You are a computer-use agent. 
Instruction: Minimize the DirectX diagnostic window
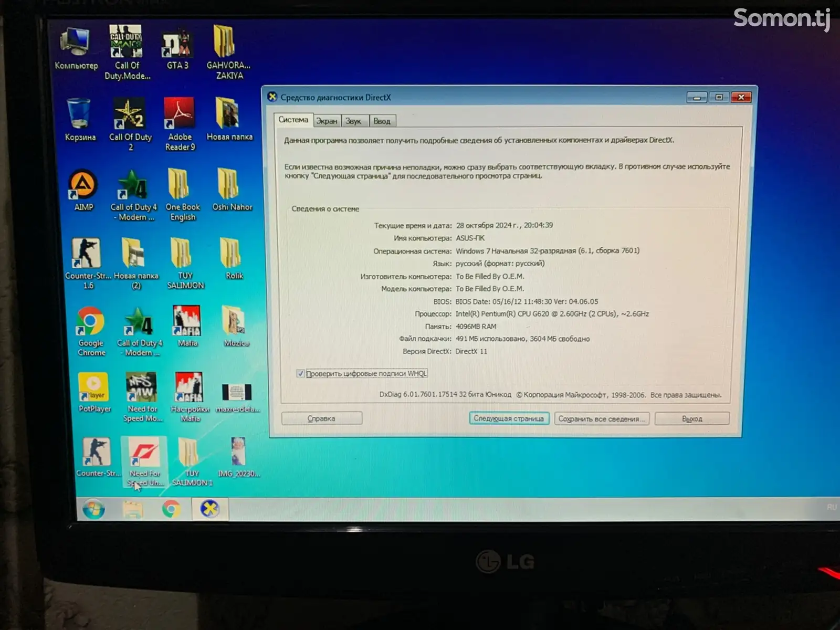(x=697, y=98)
